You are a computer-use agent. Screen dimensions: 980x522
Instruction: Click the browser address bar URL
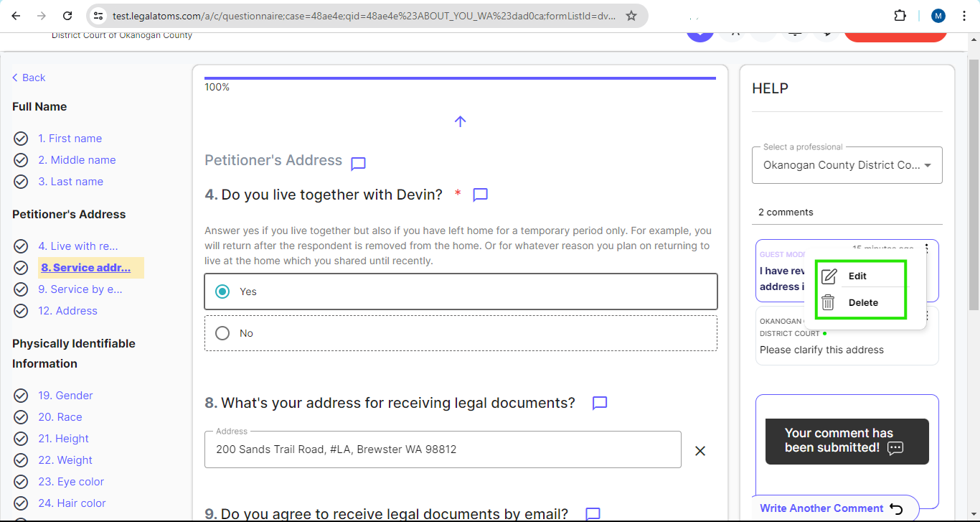364,15
